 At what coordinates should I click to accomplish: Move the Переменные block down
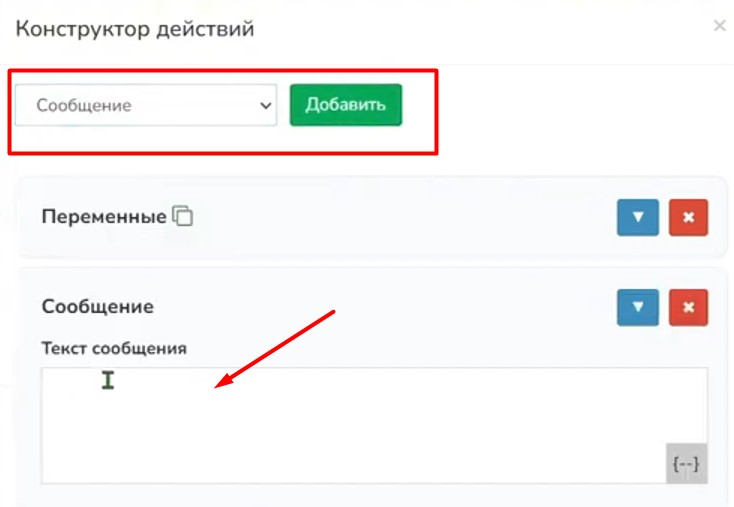638,217
